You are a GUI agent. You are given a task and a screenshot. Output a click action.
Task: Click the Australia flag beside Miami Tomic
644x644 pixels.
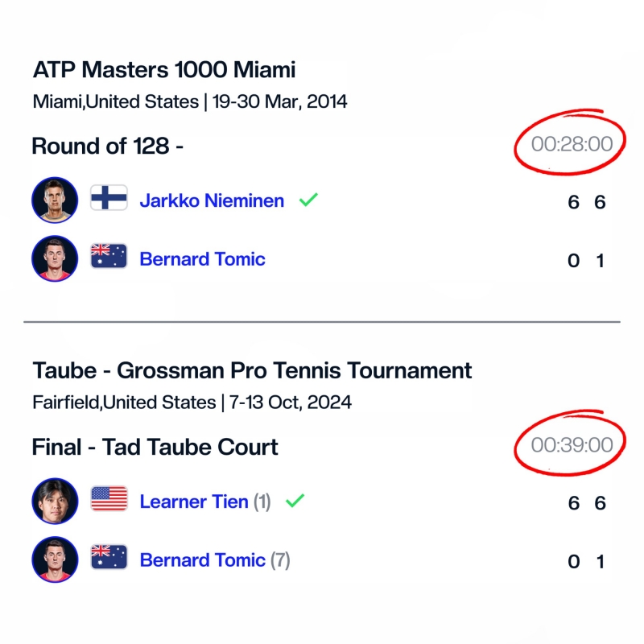click(109, 258)
